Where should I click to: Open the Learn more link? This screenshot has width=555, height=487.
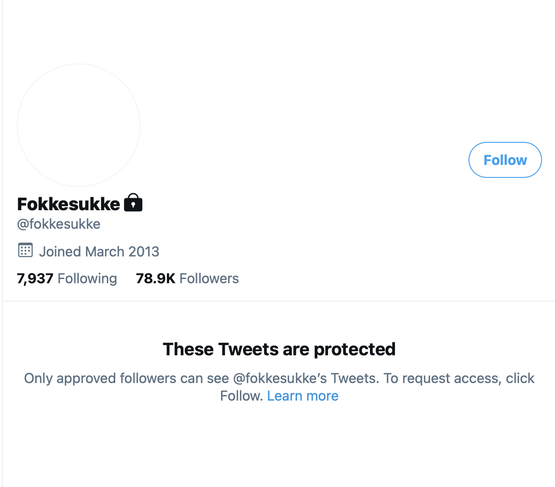[303, 396]
